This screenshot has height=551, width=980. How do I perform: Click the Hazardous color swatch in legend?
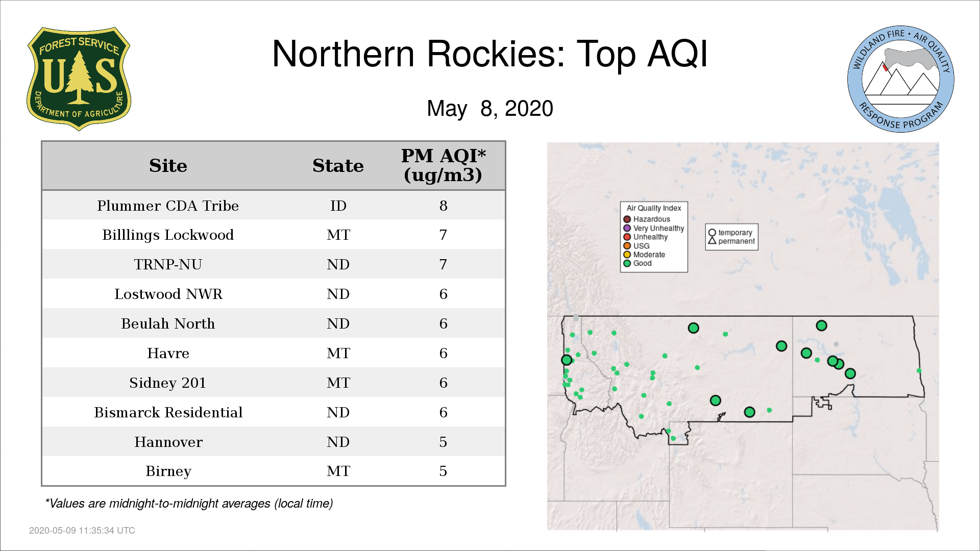tap(627, 219)
